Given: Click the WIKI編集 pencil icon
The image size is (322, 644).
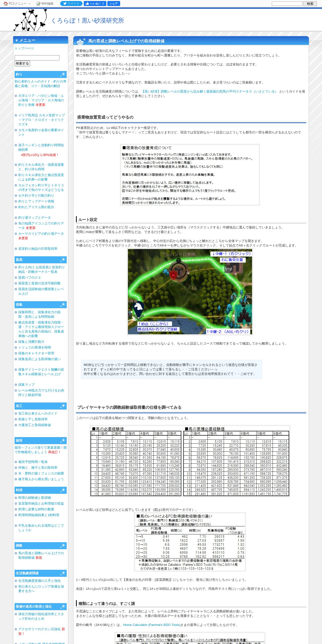Looking at the screenshot, I should [x=38, y=4].
